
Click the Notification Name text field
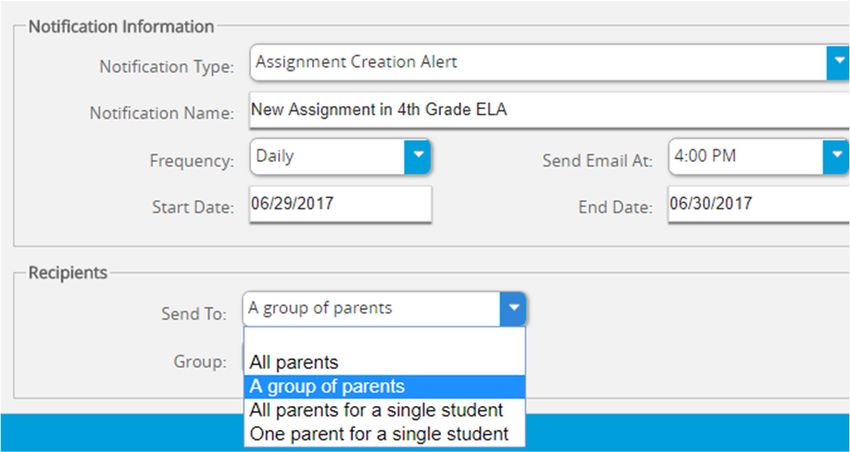click(x=550, y=110)
